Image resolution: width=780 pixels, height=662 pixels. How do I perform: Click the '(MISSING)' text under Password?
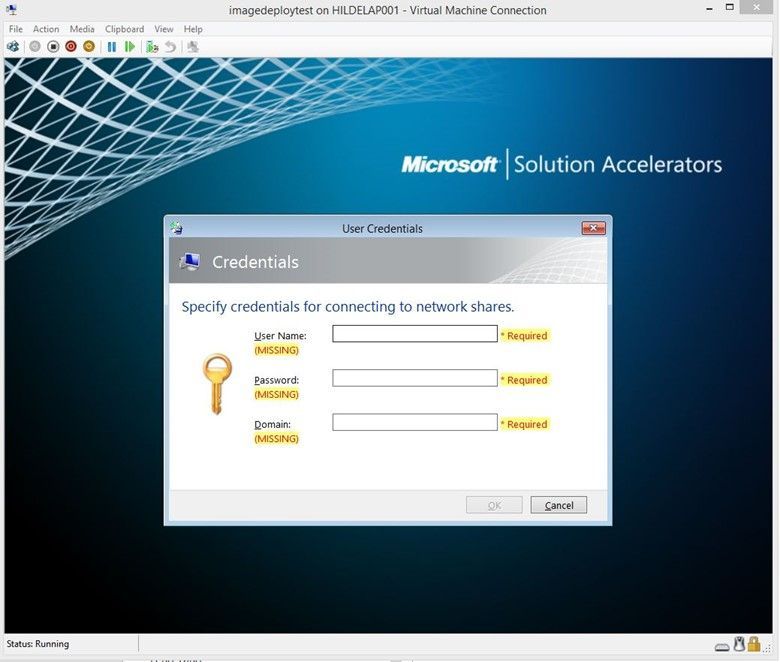click(x=277, y=394)
